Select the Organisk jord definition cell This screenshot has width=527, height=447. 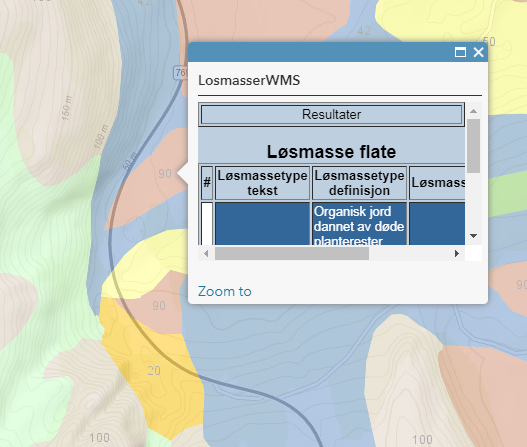(x=359, y=224)
